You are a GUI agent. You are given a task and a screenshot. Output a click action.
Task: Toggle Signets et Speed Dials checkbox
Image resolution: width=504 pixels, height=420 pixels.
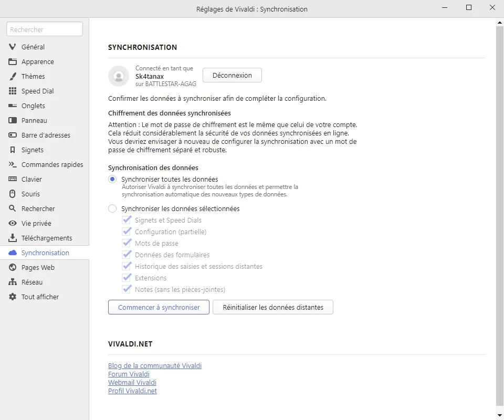tap(127, 220)
